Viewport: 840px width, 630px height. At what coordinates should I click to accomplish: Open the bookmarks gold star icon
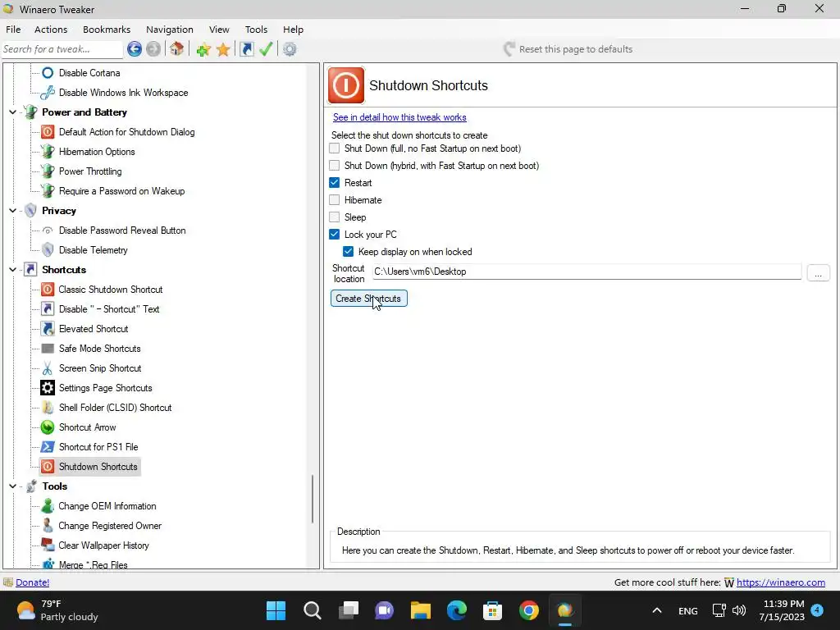[x=223, y=50]
